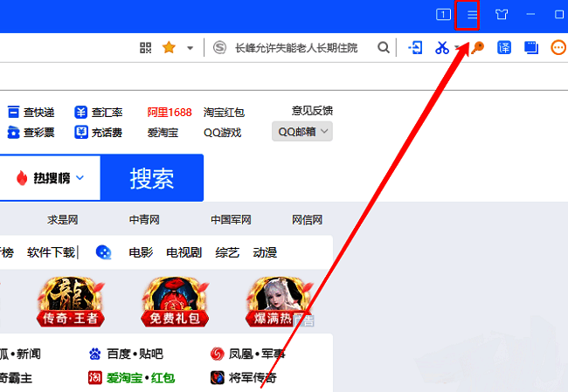Open the 爱淘宝 link
Viewport: 568px width, 392px height.
[x=163, y=133]
